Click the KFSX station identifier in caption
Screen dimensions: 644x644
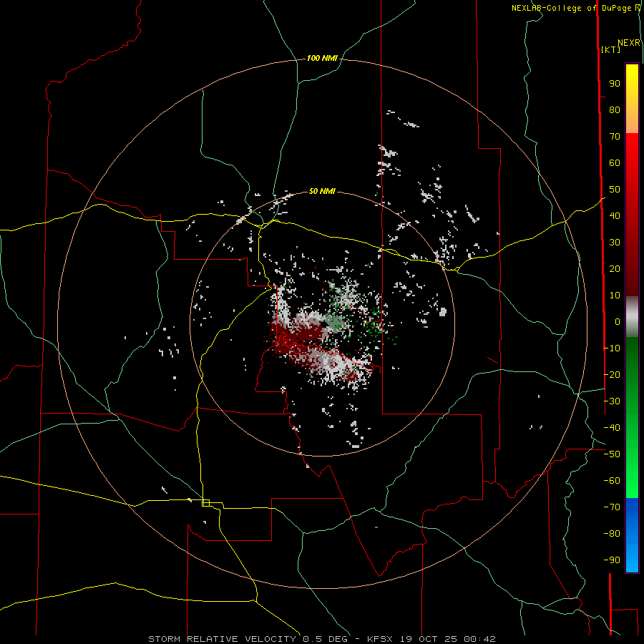pos(379,639)
